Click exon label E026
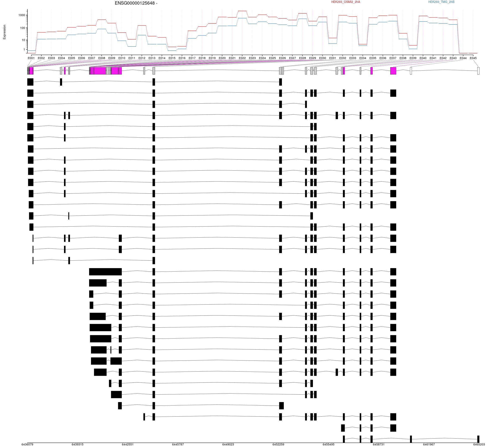The height and width of the screenshot is (448, 502). tap(282, 58)
